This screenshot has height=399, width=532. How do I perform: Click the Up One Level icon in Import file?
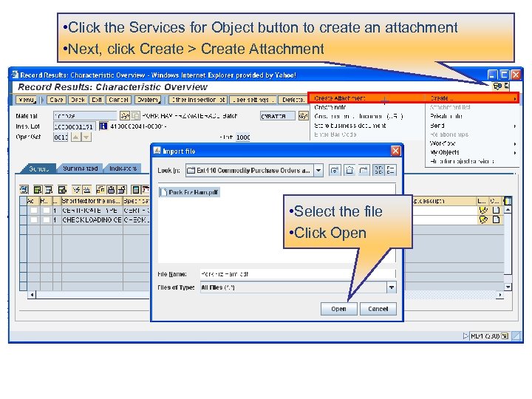[x=335, y=170]
